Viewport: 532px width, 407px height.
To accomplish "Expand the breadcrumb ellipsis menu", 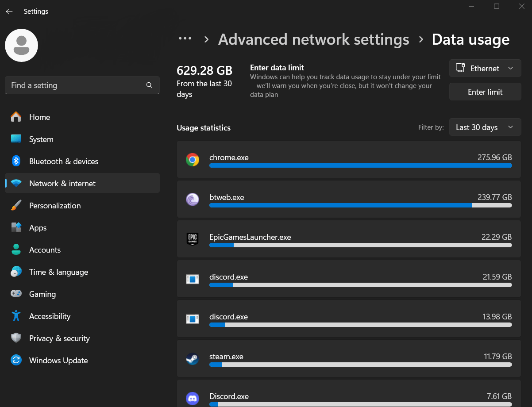I will pos(185,38).
